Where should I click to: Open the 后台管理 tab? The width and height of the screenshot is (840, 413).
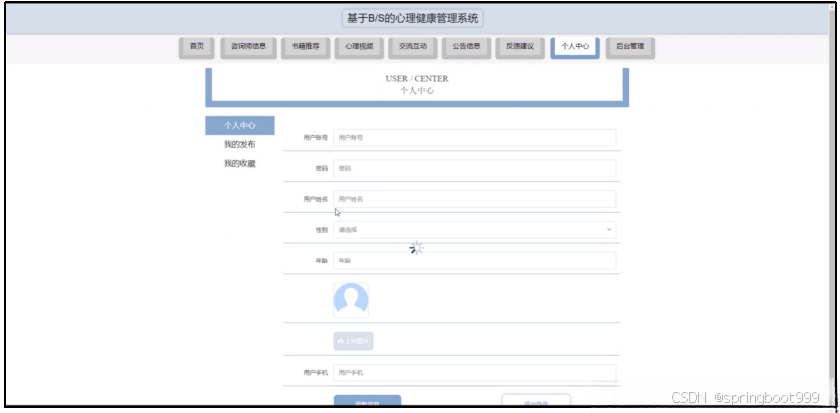(x=630, y=47)
